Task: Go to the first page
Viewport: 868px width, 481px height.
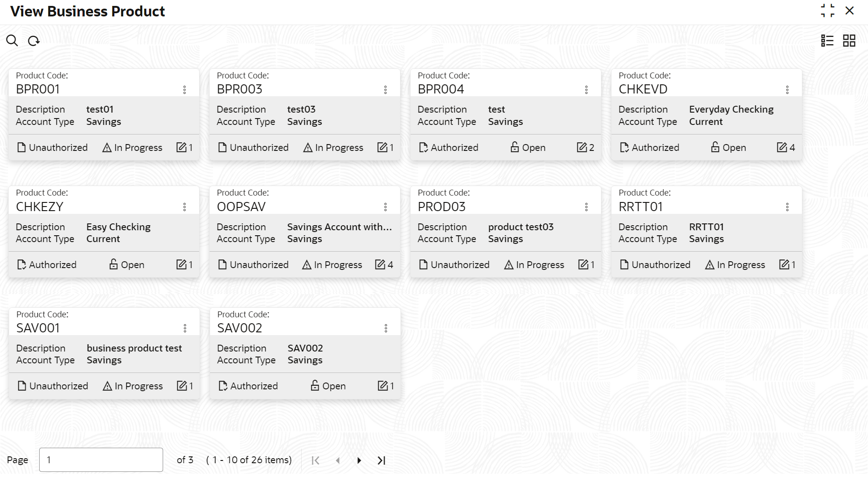Action: point(315,460)
